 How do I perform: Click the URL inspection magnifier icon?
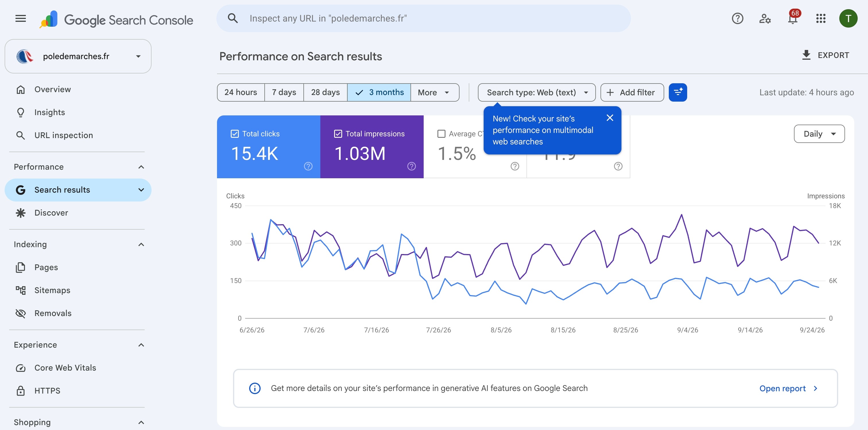(21, 135)
